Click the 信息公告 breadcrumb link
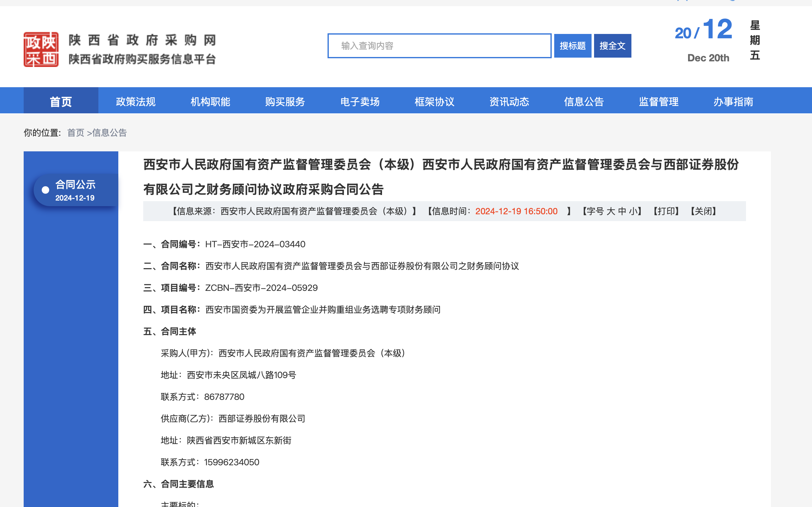Viewport: 812px width, 507px height. point(110,133)
